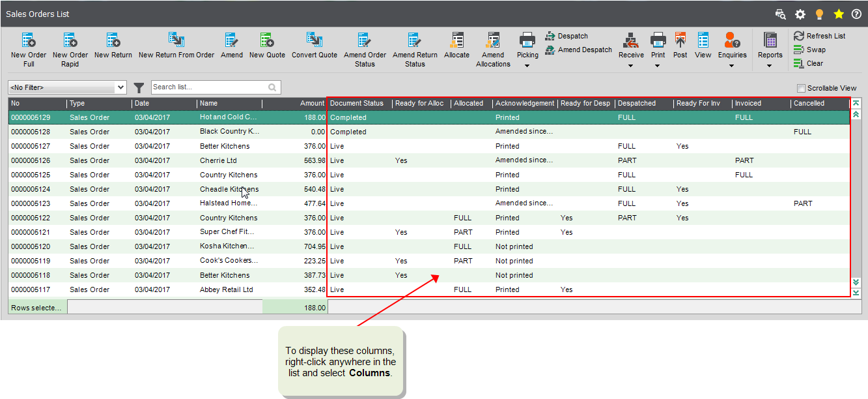The width and height of the screenshot is (868, 399).
Task: Enable the Scrollable View checkbox
Action: (x=801, y=88)
